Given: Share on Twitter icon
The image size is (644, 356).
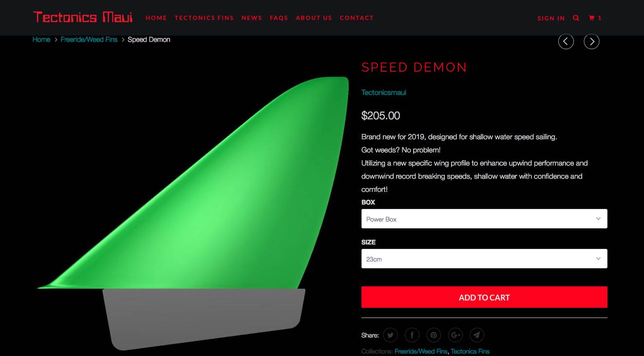Looking at the screenshot, I should point(390,335).
